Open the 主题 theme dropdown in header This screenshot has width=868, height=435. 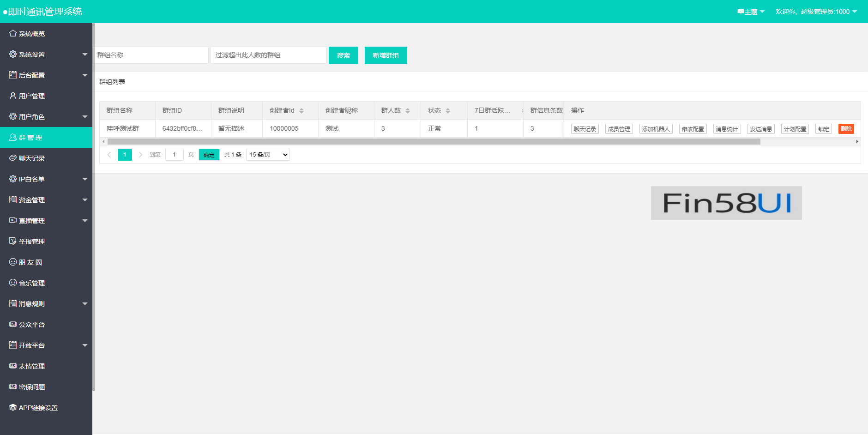point(751,12)
